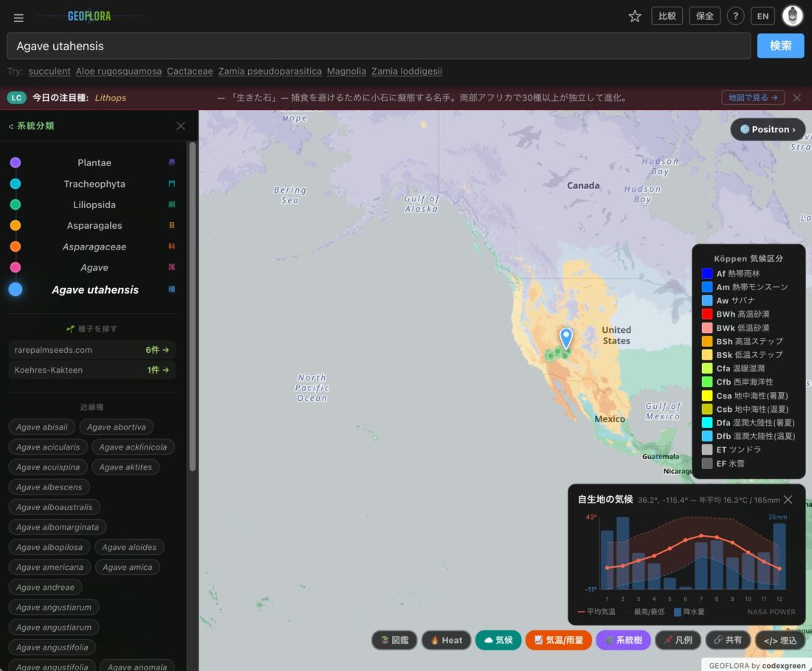Screen dimensions: 812x671
Task: Dismiss the featured species banner
Action: (x=797, y=97)
